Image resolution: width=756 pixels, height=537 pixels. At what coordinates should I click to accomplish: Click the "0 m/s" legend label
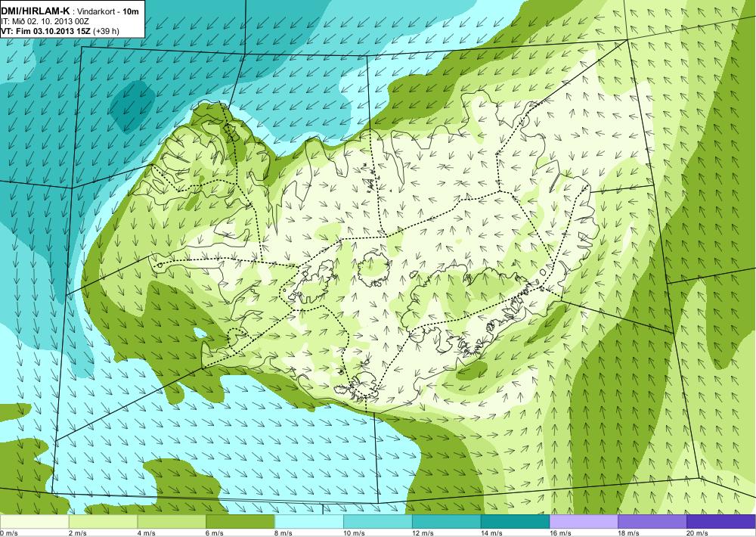tap(8, 533)
